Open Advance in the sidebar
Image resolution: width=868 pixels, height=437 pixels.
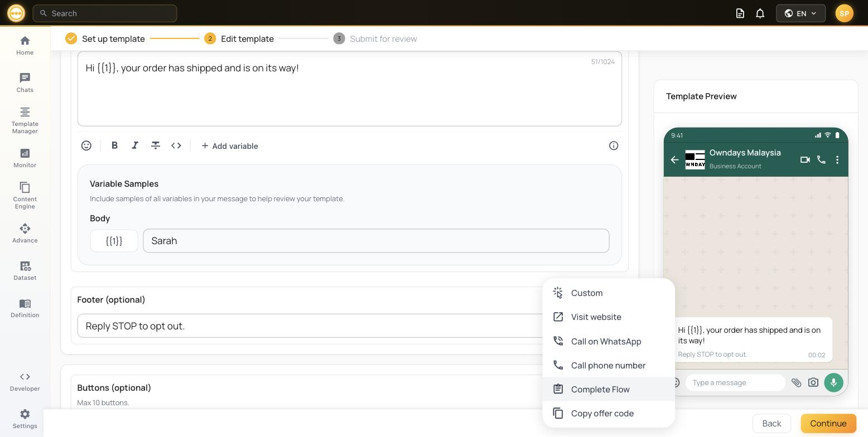point(25,234)
